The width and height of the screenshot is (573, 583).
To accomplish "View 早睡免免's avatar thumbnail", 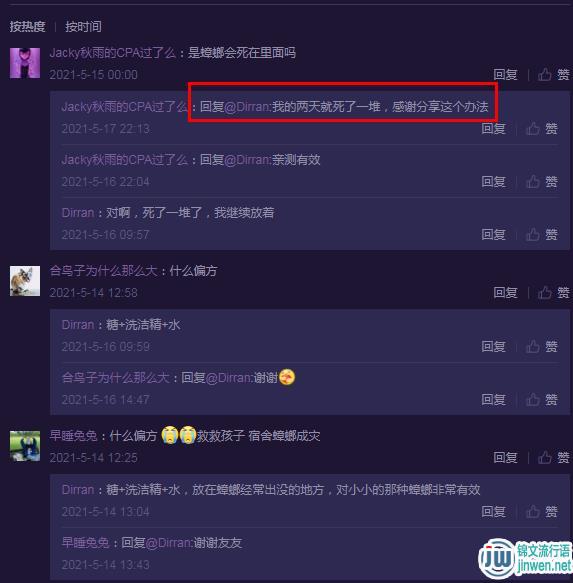I will (x=25, y=446).
